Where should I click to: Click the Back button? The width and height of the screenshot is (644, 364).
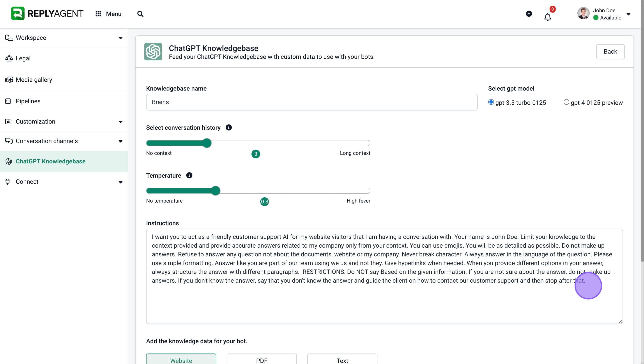(x=610, y=51)
